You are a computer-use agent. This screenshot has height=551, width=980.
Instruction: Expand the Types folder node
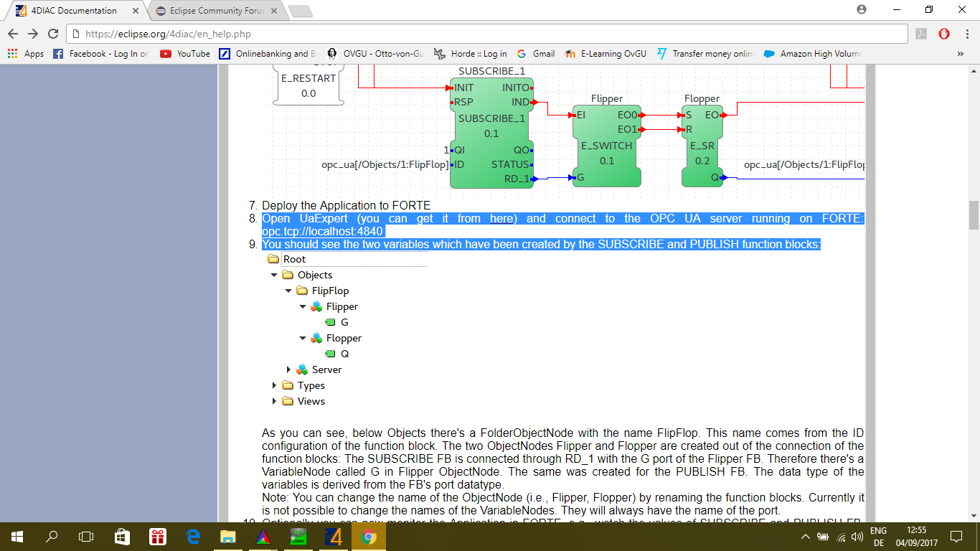coord(274,385)
